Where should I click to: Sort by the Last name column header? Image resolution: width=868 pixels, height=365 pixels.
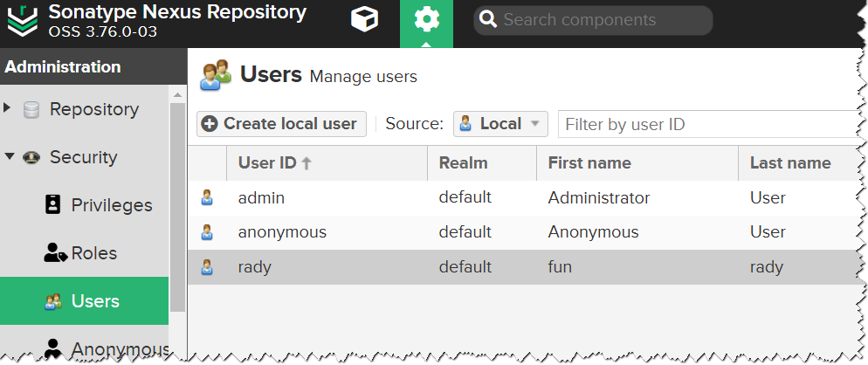click(800, 162)
